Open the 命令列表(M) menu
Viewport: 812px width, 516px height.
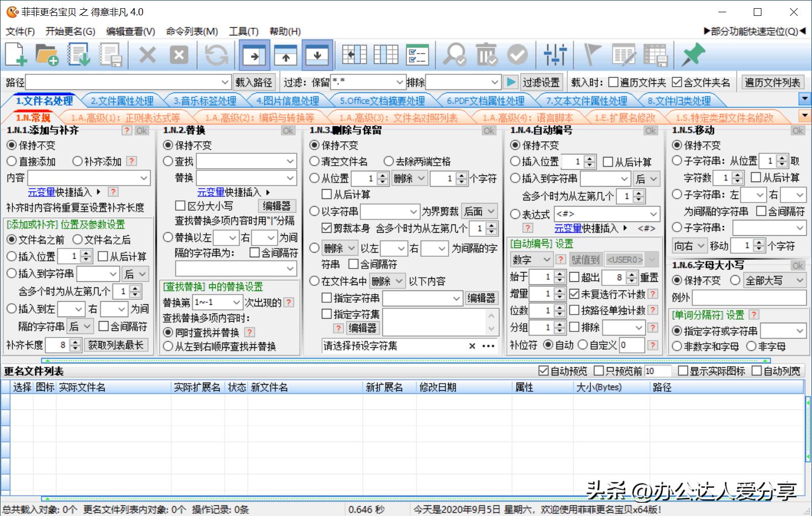point(192,32)
